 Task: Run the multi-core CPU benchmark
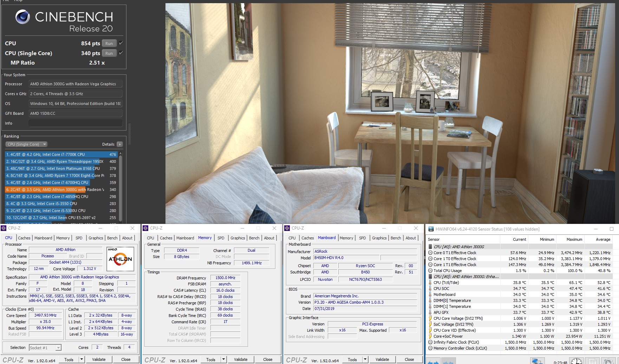click(x=109, y=44)
